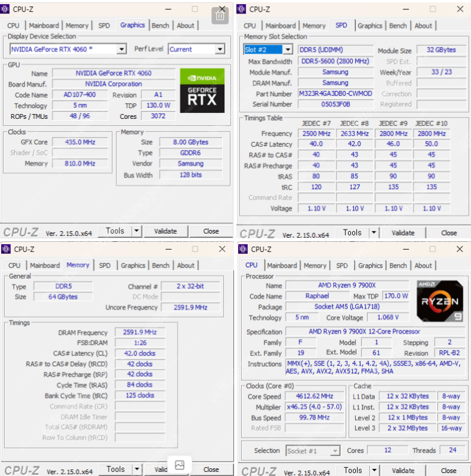
Task: Expand Tools arrow in SPD window
Action: [374, 232]
